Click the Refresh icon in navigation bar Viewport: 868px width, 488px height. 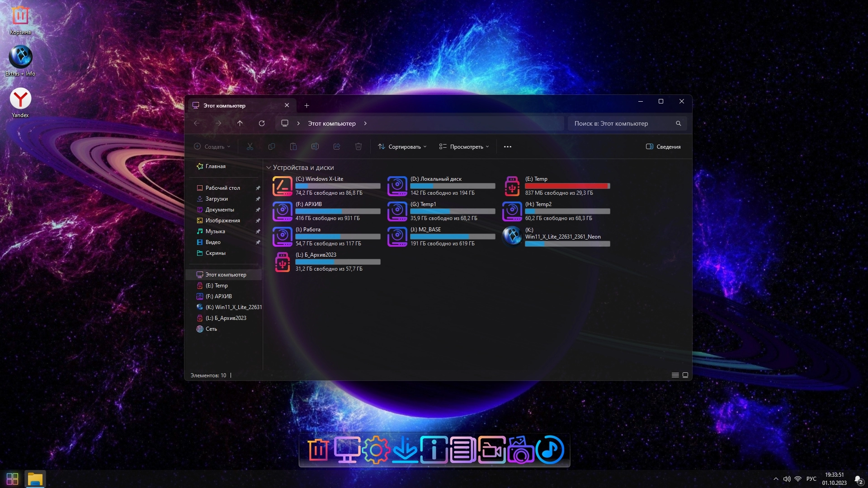pos(261,123)
